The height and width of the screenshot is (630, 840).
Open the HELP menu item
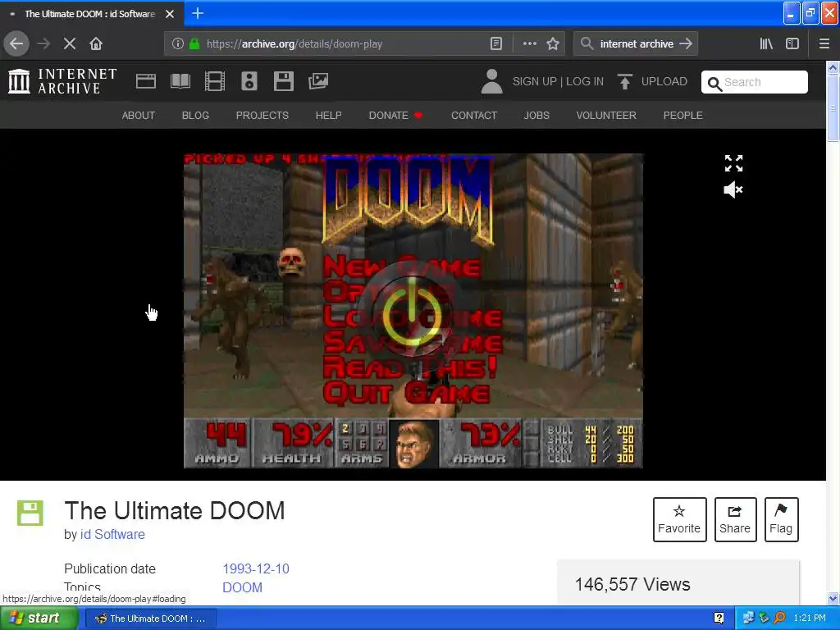328,115
